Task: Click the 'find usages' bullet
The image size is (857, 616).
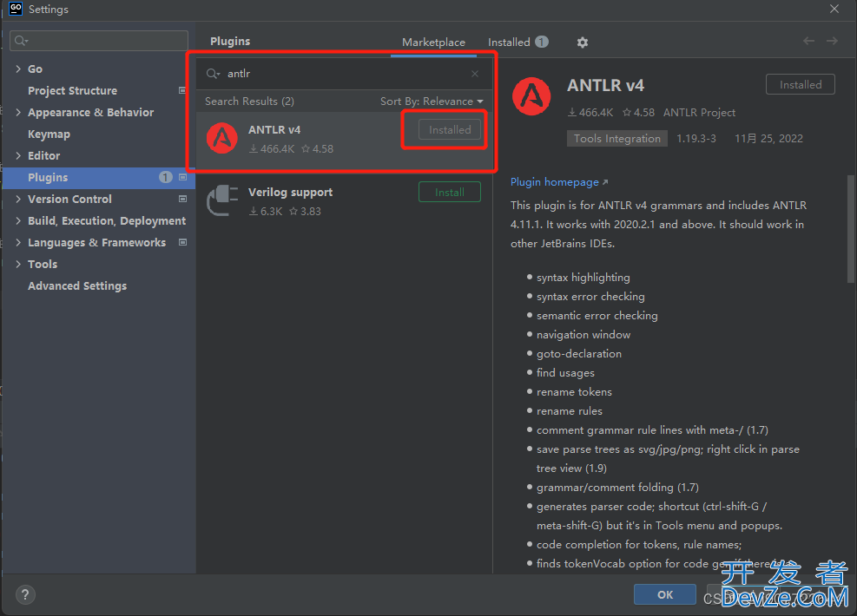Action: tap(565, 373)
